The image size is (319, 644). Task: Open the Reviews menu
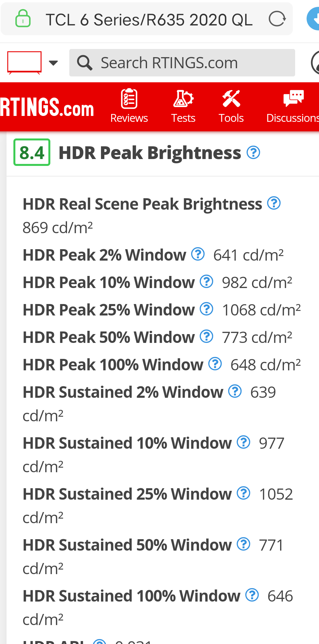click(x=129, y=106)
